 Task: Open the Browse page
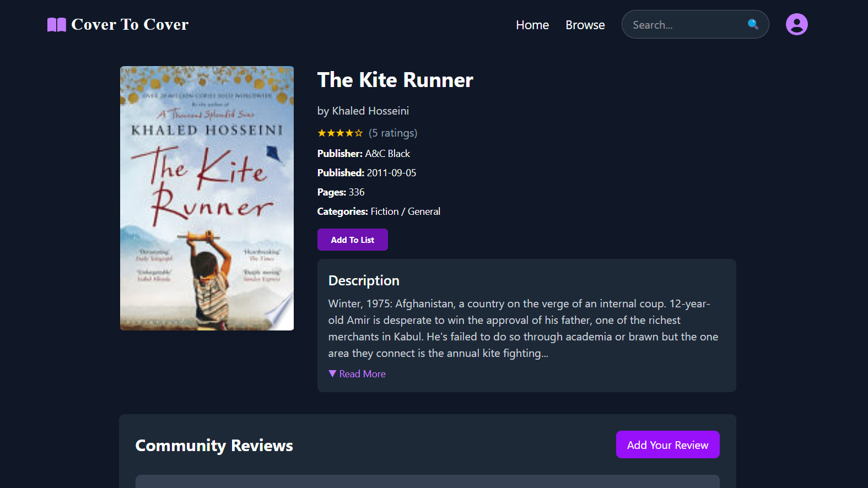(x=585, y=25)
